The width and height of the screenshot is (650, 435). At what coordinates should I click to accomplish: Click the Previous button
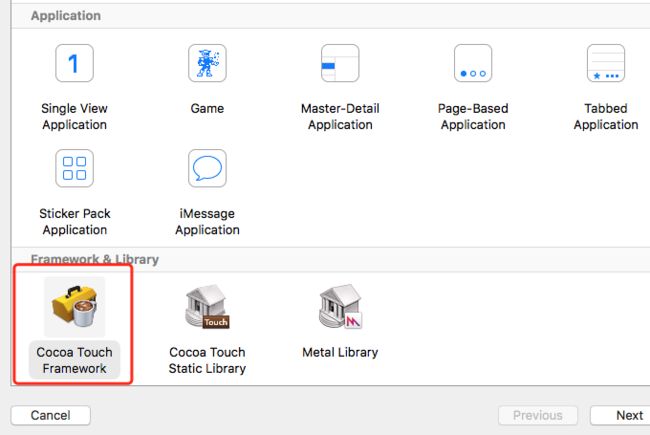click(x=538, y=415)
